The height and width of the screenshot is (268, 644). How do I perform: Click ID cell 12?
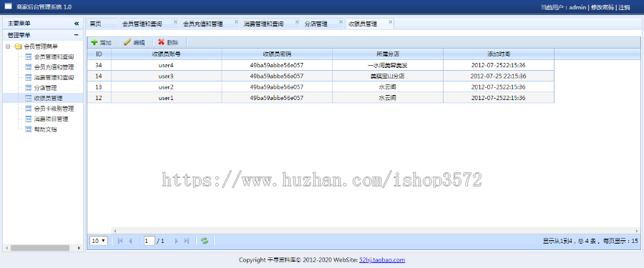(99, 98)
